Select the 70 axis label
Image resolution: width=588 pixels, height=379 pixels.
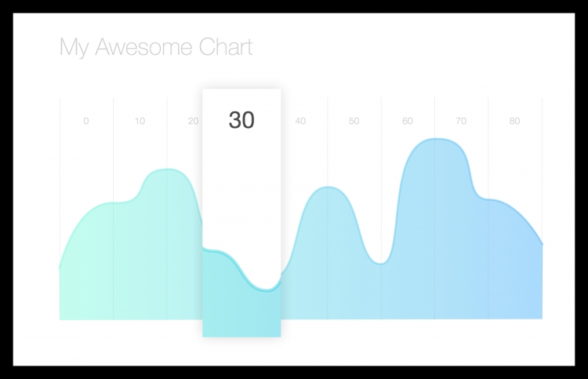click(461, 121)
